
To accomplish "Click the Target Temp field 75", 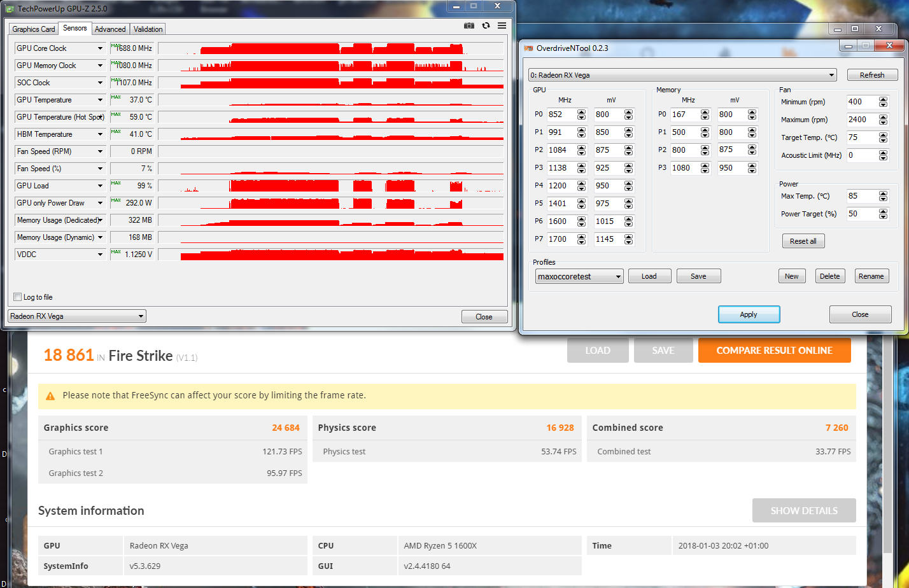I will point(862,137).
